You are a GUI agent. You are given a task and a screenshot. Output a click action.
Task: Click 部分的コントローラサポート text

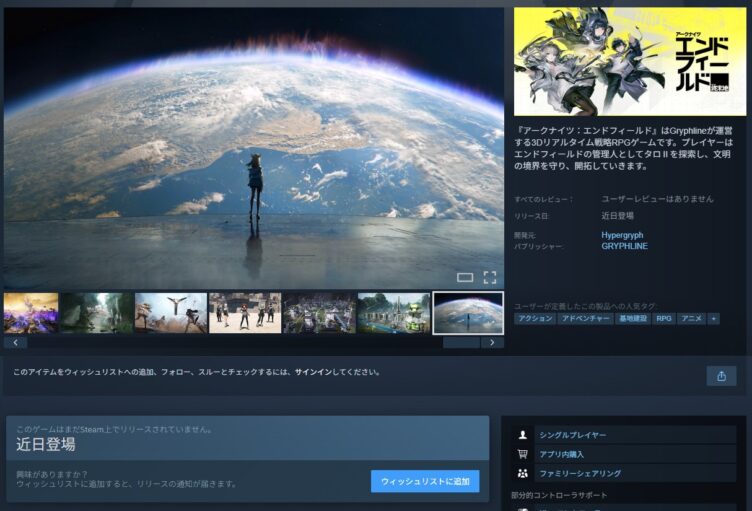tap(559, 495)
